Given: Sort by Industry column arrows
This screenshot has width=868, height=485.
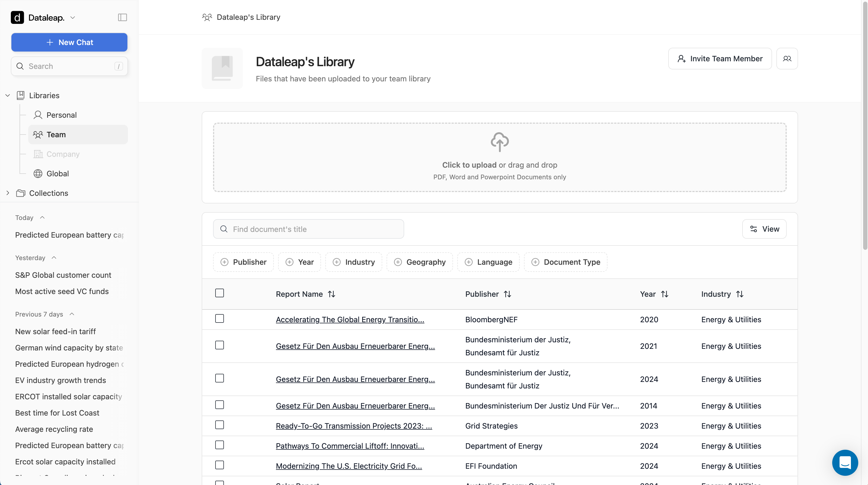Looking at the screenshot, I should (x=740, y=294).
